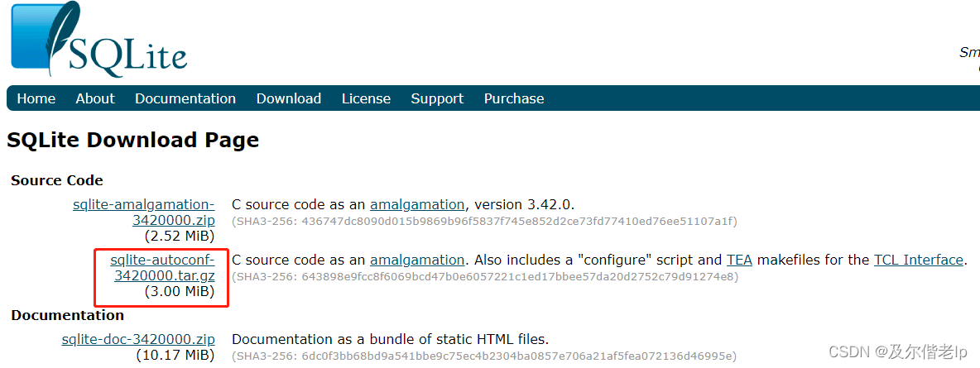Screen dimensions: 980x368
Task: Download sqlite-doc-3420000.zip
Action: point(138,339)
